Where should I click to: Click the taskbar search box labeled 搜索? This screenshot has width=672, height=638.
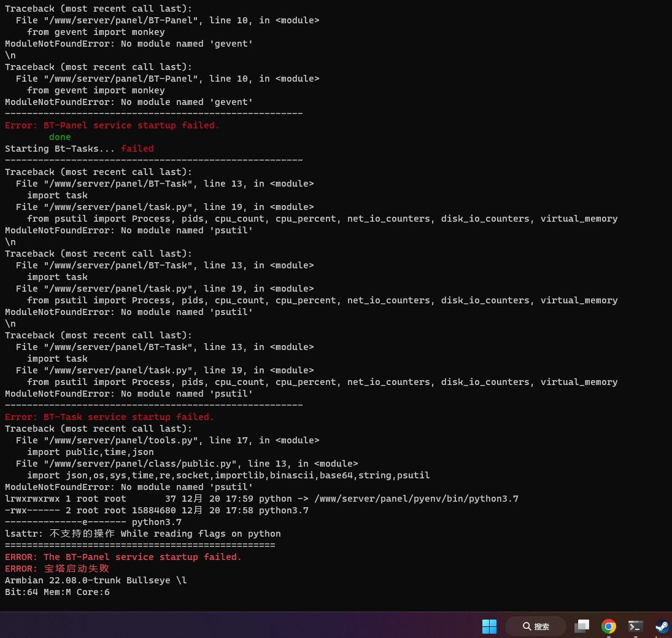[536, 626]
